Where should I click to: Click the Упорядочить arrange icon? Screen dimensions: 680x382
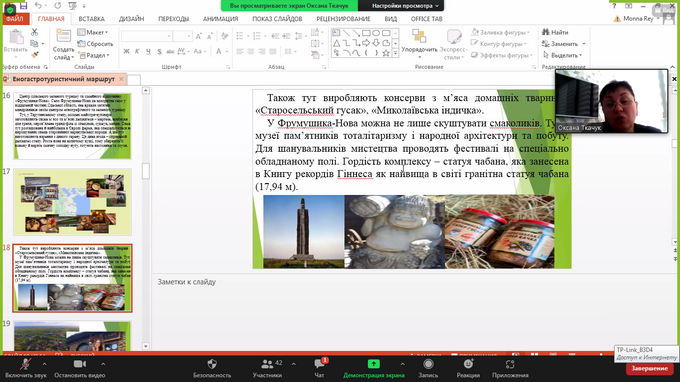419,42
